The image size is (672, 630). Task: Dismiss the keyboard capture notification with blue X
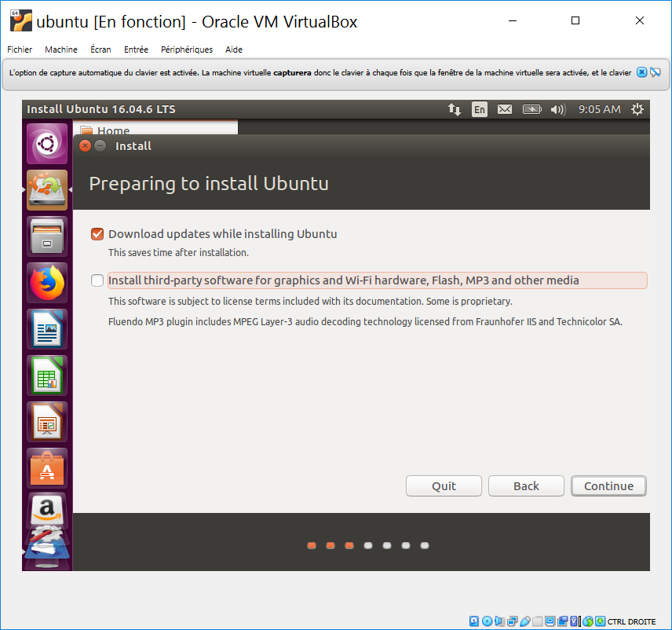[x=641, y=72]
